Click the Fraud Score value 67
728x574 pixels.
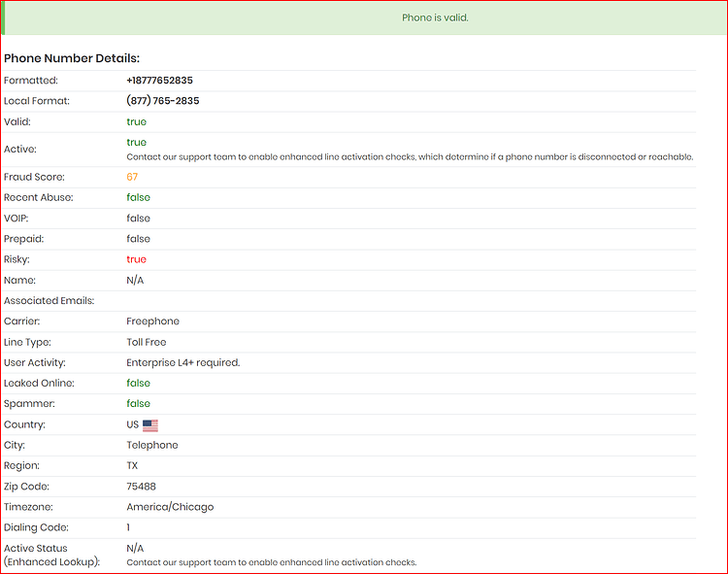pos(132,177)
